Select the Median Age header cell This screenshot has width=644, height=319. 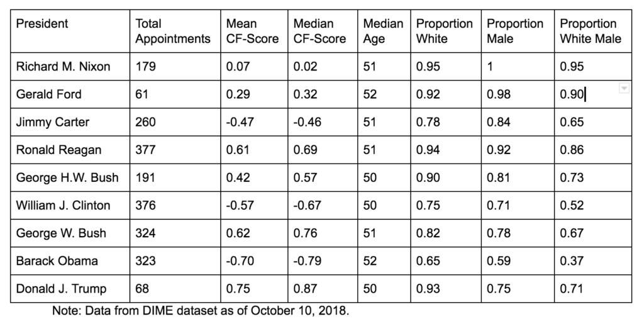pyautogui.click(x=384, y=31)
